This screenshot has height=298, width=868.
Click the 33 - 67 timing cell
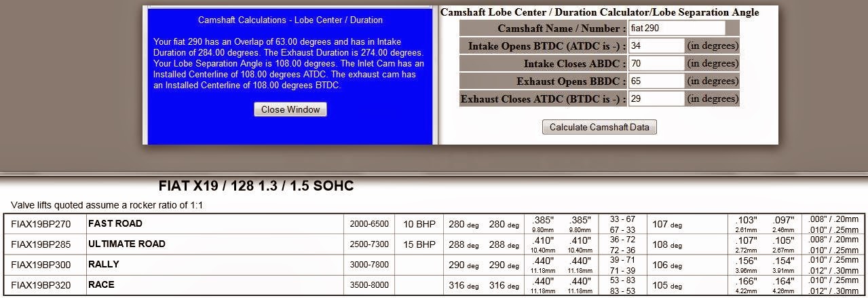pyautogui.click(x=622, y=219)
